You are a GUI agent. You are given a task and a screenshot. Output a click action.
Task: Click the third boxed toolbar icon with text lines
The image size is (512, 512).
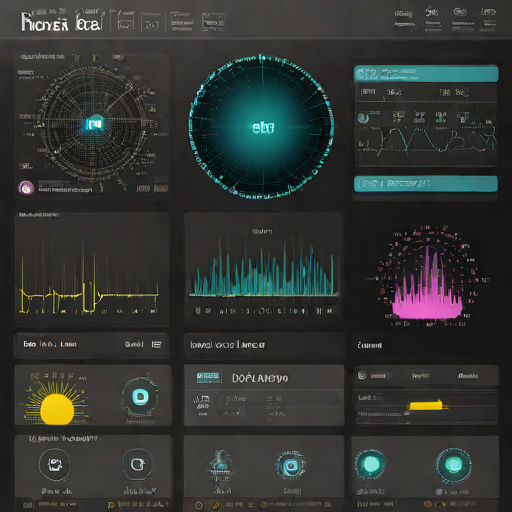(x=182, y=22)
